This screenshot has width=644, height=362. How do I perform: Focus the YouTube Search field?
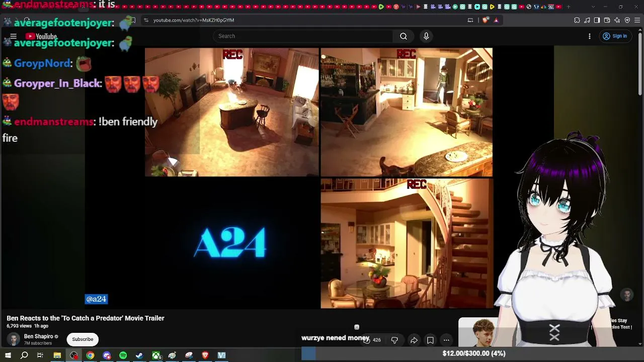tap(303, 36)
